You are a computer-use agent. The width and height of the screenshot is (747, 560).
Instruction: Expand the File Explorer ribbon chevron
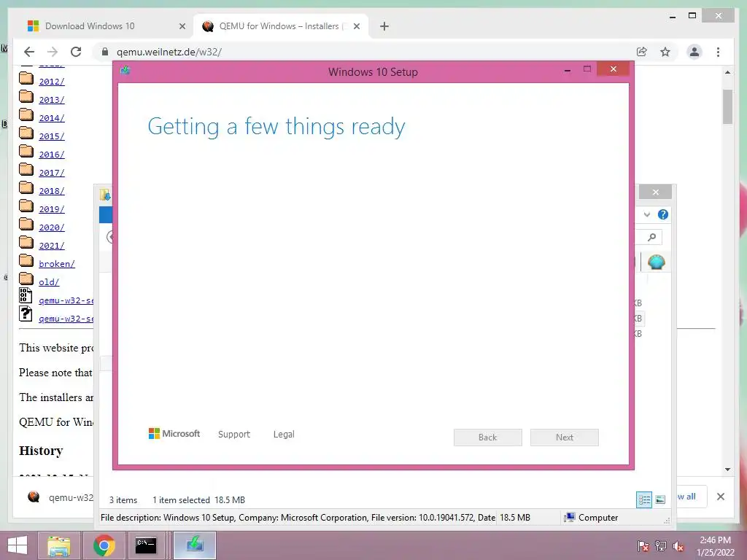coord(646,215)
